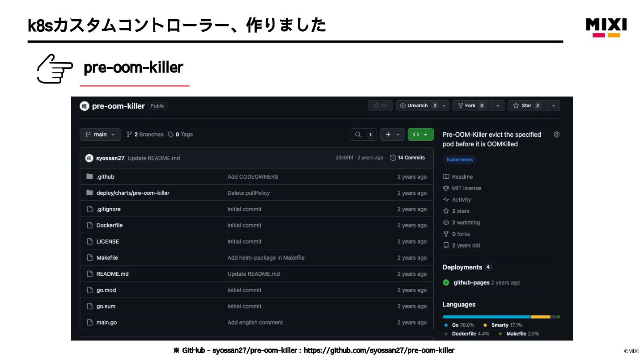Click the LICENSE file icon
Viewport: 644px width, 362px height.
(x=89, y=241)
